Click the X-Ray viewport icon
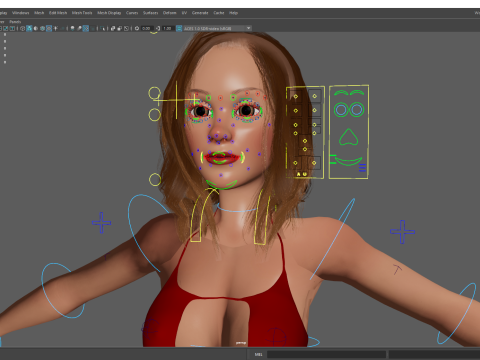 [113, 28]
